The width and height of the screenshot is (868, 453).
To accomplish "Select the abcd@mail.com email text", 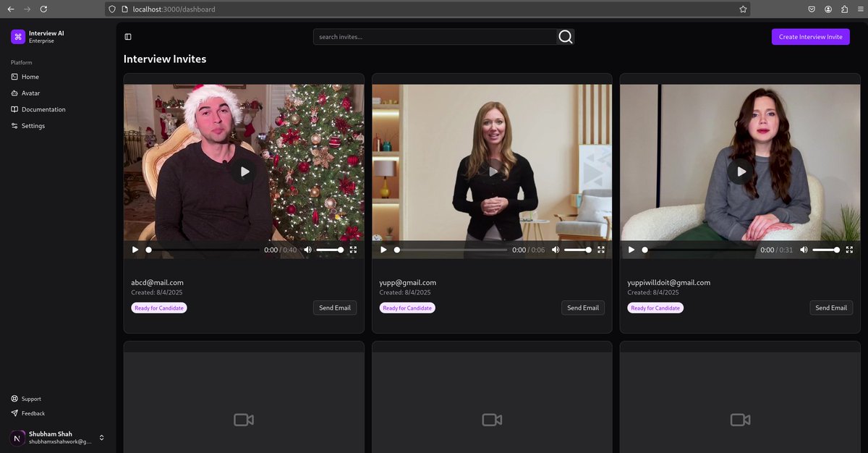I will tap(157, 282).
